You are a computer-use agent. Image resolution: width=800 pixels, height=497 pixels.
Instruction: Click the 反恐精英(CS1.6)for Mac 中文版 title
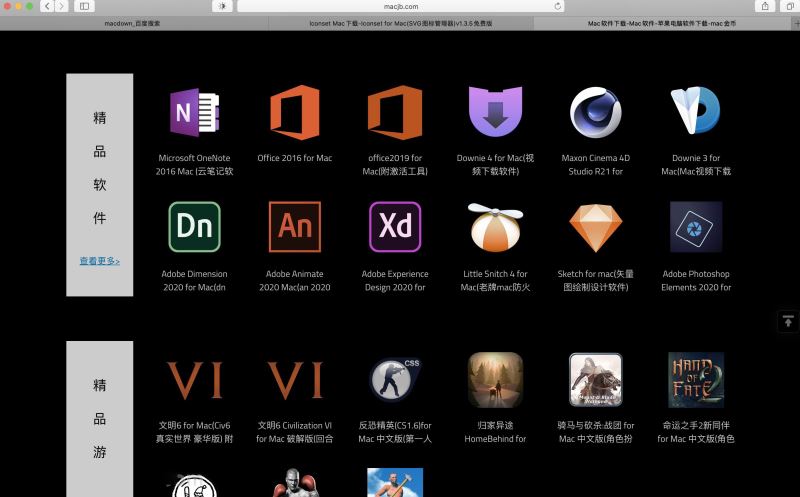(x=395, y=432)
